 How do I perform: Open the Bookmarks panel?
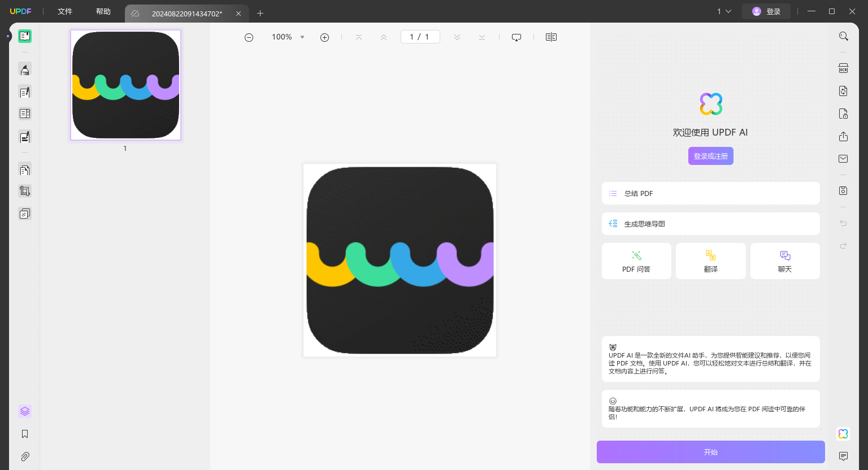coord(25,434)
